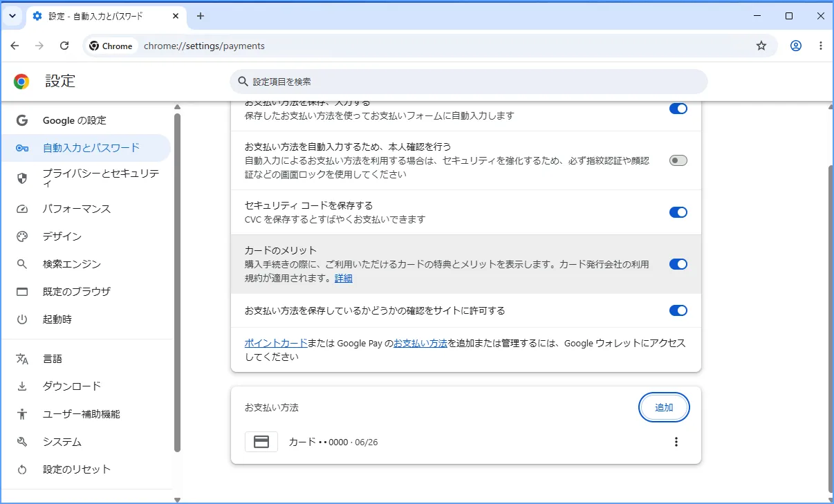Screen dimensions: 834x504
Task: Click the Google G icon in sidebar
Action: point(22,120)
